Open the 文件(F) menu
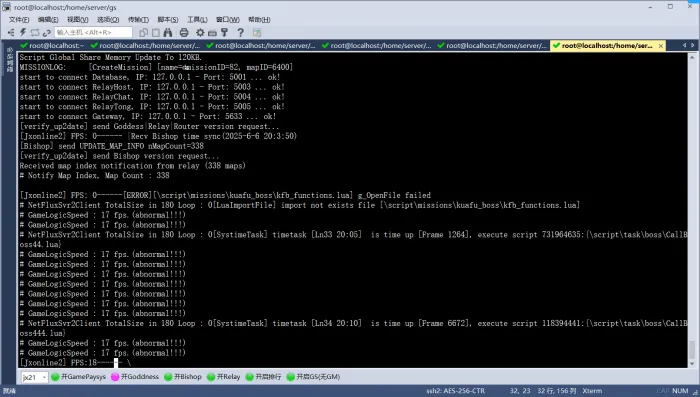 coord(19,20)
